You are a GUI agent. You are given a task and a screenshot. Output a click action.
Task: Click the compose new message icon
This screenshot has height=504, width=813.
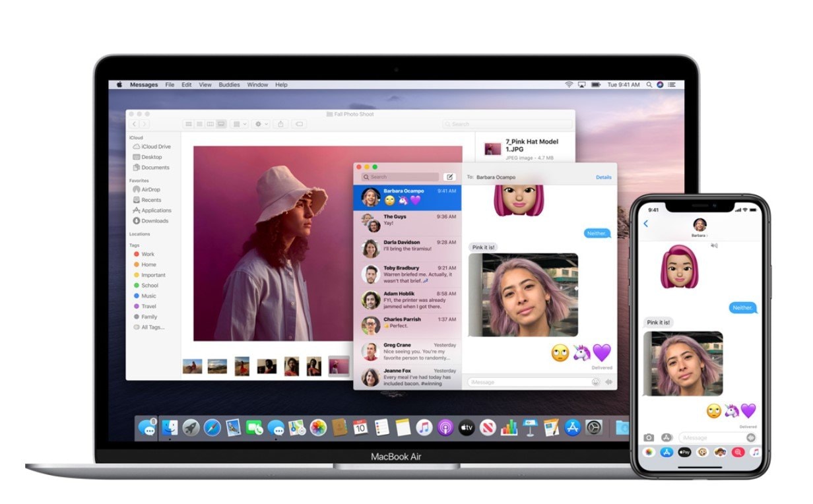[x=449, y=177]
